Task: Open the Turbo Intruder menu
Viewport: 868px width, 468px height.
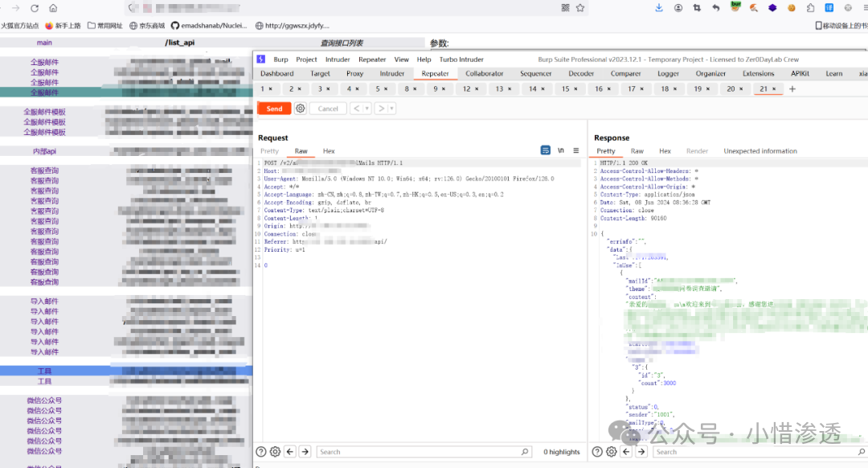Action: coord(461,60)
